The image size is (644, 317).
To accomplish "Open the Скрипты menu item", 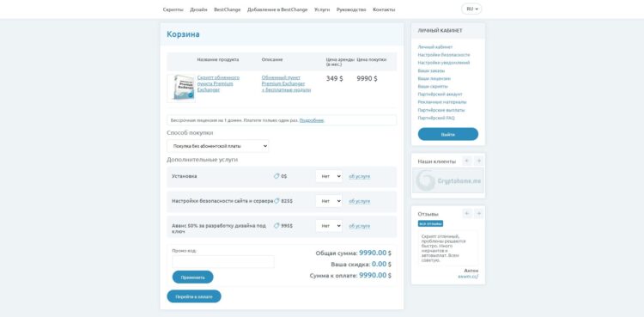I will pyautogui.click(x=173, y=9).
